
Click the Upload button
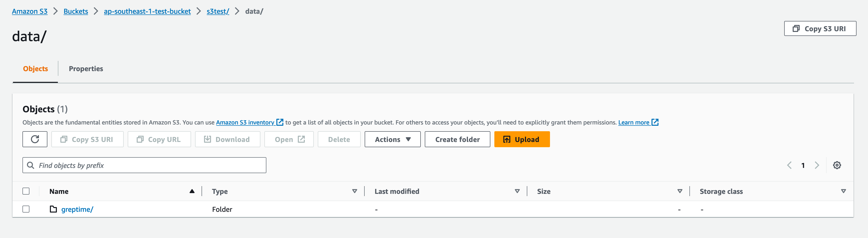522,139
